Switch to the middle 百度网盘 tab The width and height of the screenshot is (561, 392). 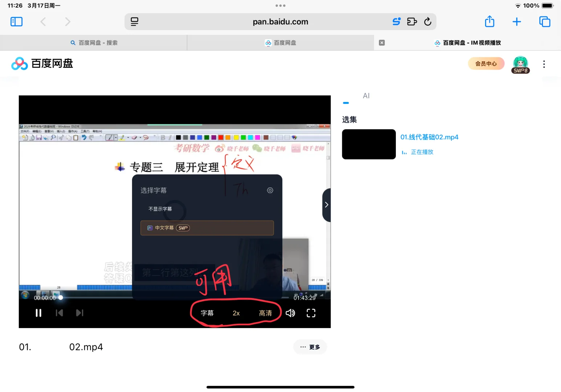click(280, 42)
